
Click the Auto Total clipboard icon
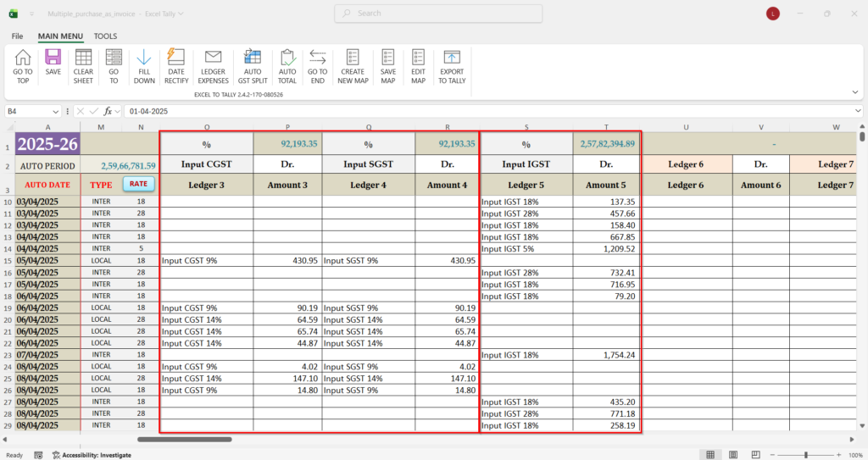click(287, 58)
